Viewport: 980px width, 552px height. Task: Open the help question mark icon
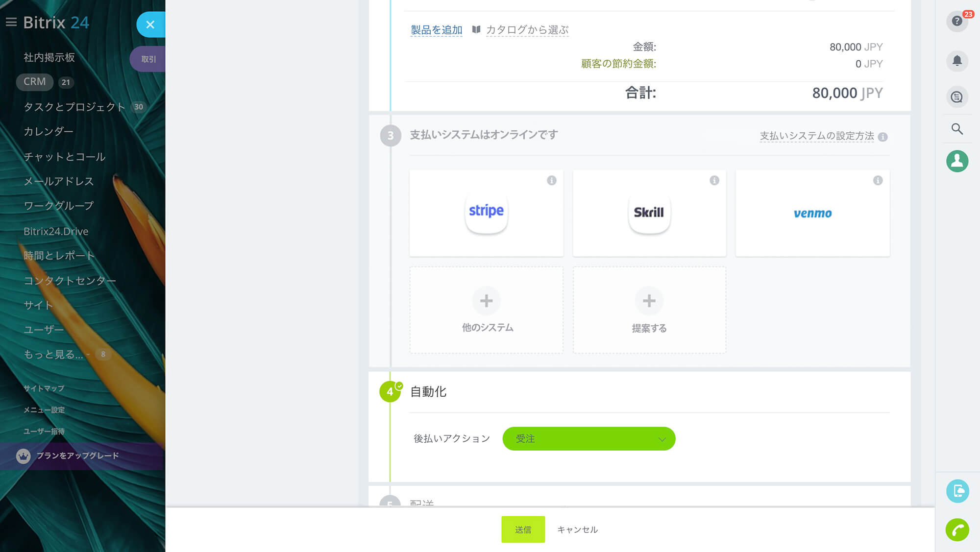(x=956, y=21)
